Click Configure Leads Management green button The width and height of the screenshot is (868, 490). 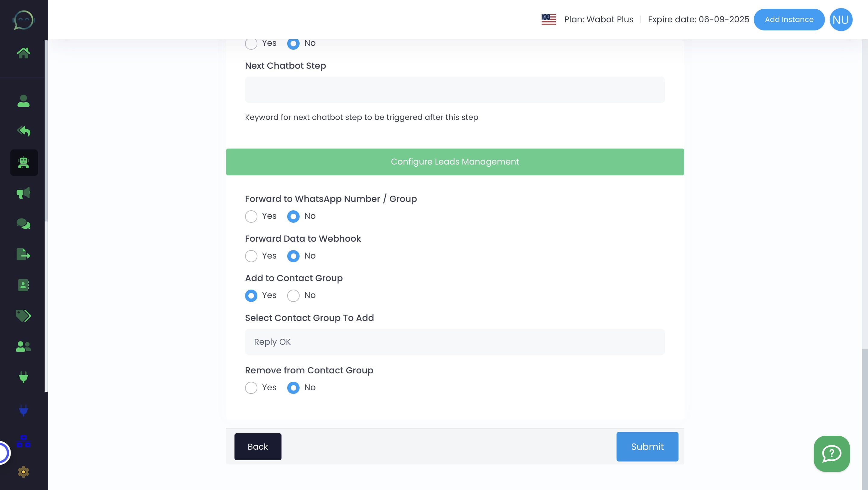point(455,162)
